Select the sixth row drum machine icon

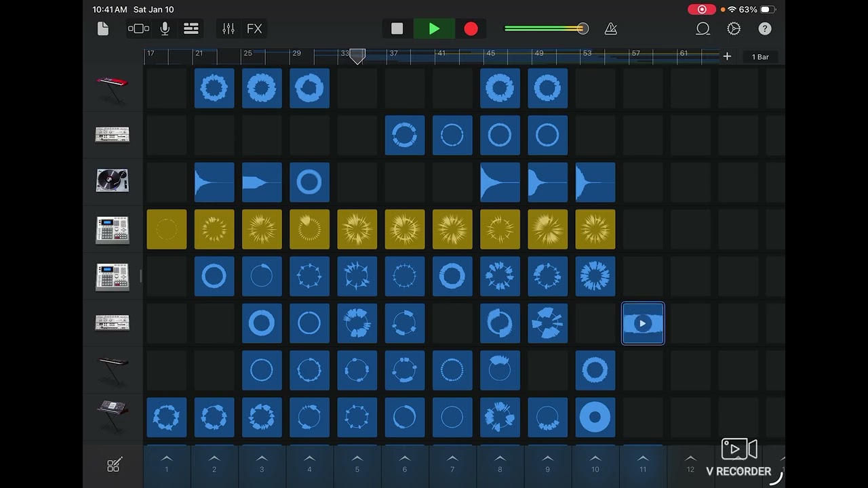[x=112, y=323]
